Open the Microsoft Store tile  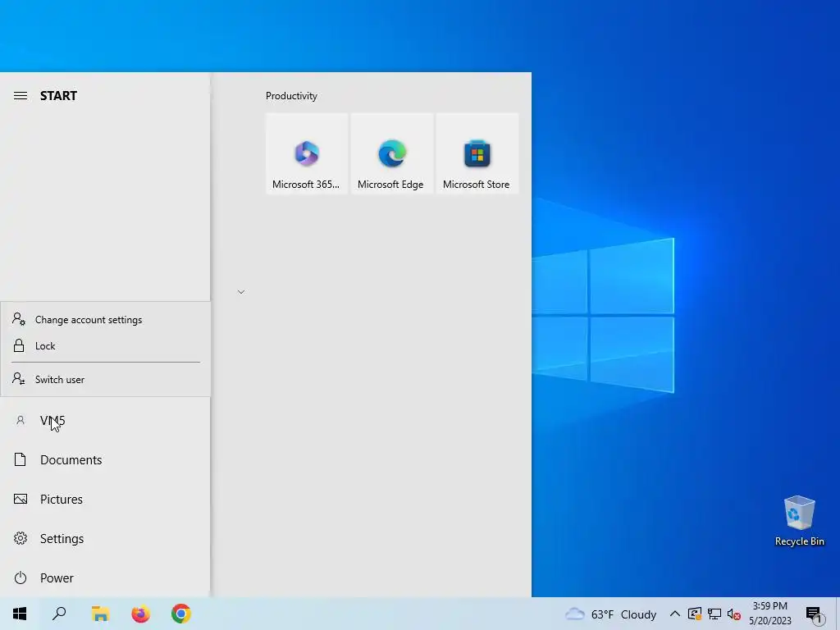tap(477, 153)
